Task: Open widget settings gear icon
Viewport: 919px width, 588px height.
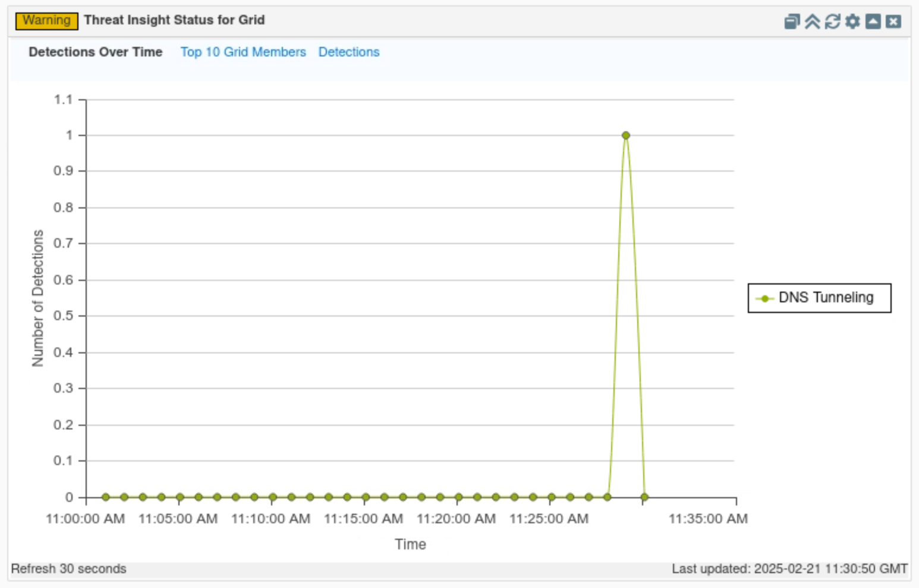Action: pyautogui.click(x=852, y=22)
